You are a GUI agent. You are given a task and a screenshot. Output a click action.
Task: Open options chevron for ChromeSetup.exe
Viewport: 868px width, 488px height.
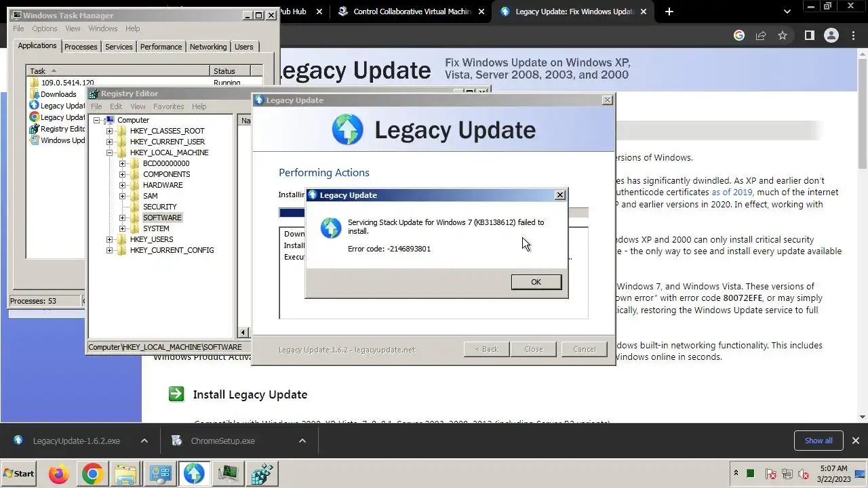click(302, 441)
